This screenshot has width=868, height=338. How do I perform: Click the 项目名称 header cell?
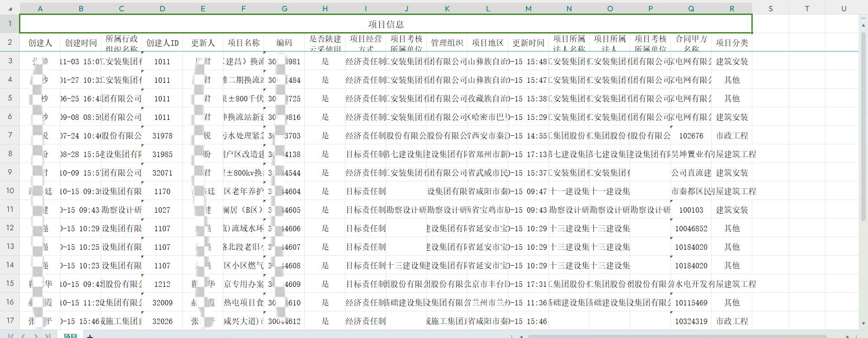tap(244, 43)
